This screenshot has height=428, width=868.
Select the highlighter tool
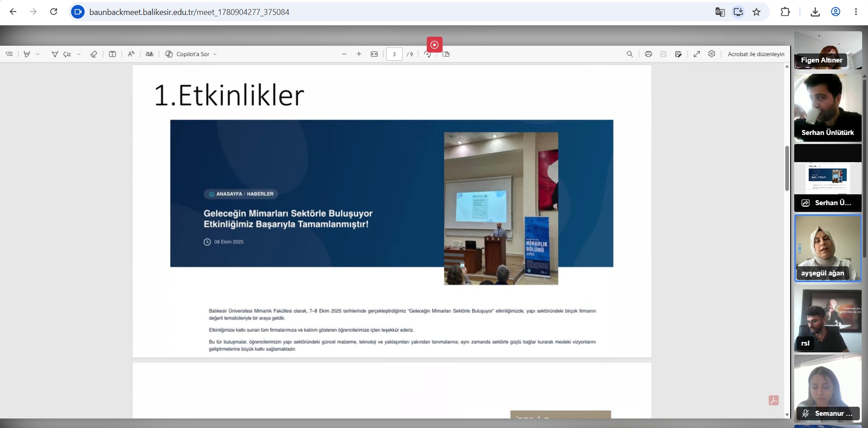coord(27,54)
